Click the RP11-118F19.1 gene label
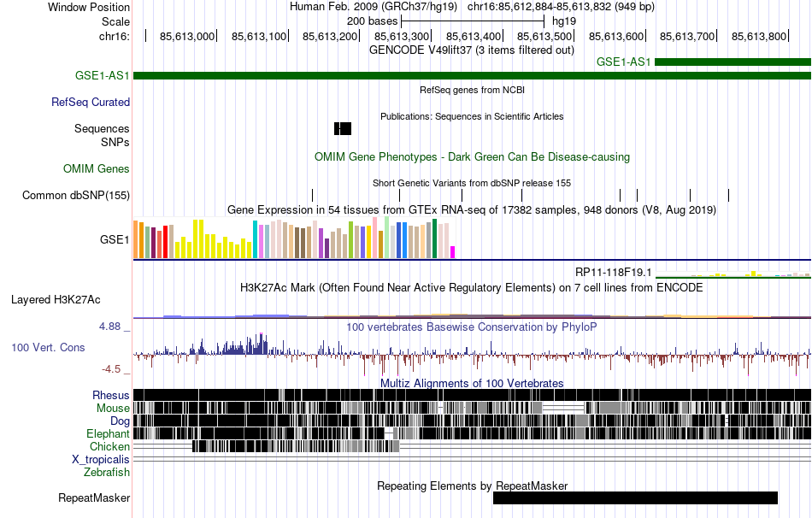The width and height of the screenshot is (812, 518). coord(613,273)
